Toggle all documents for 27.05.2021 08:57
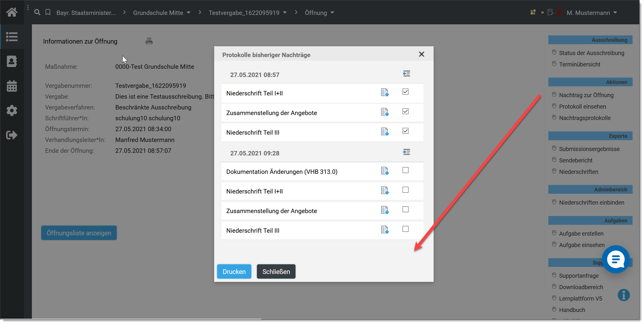Image resolution: width=644 pixels, height=324 pixels. (x=406, y=73)
